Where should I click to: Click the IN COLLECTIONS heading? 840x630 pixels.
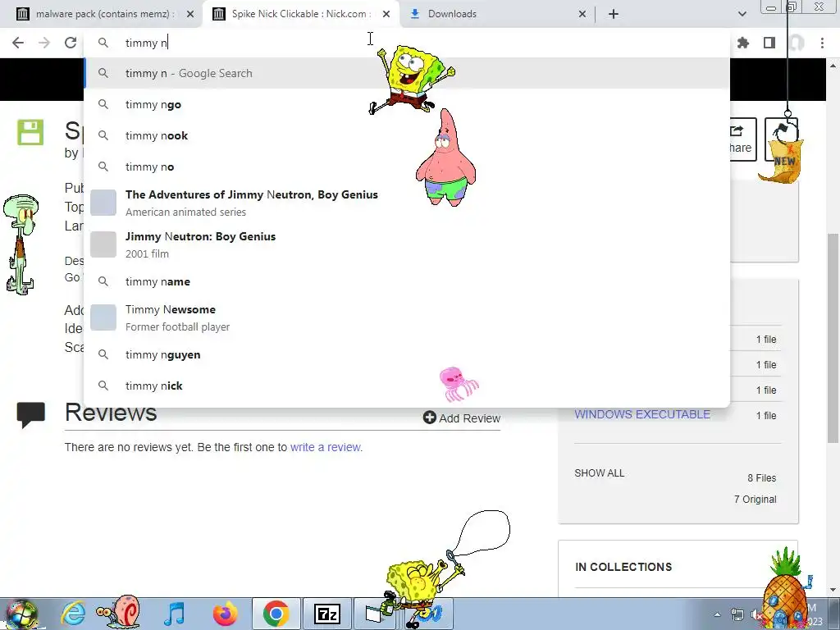click(x=623, y=567)
